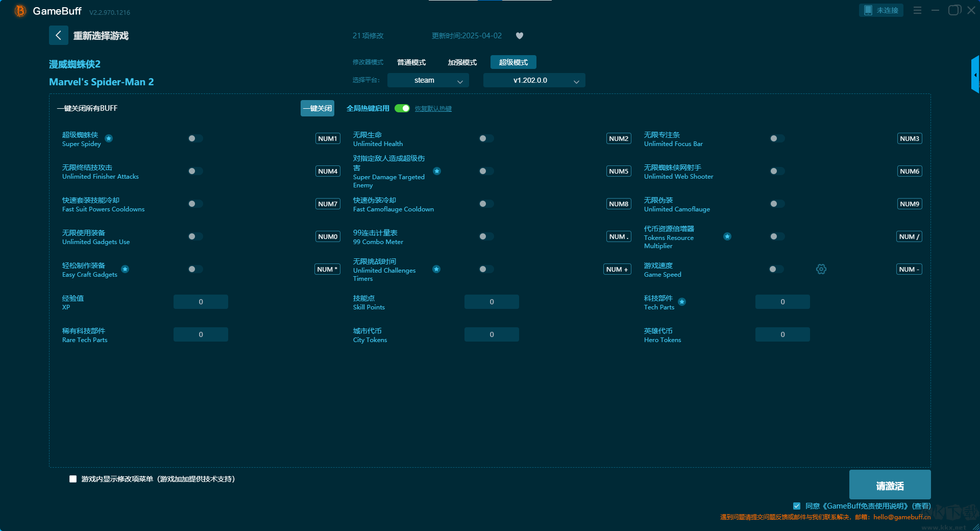980x531 pixels.
Task: Toggle Unlimited Health switch
Action: click(486, 138)
